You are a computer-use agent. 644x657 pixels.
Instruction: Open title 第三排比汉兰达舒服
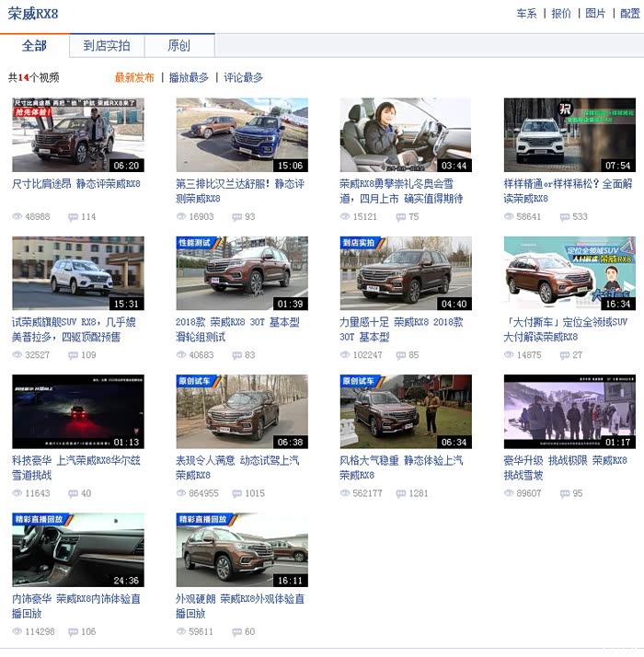240,190
